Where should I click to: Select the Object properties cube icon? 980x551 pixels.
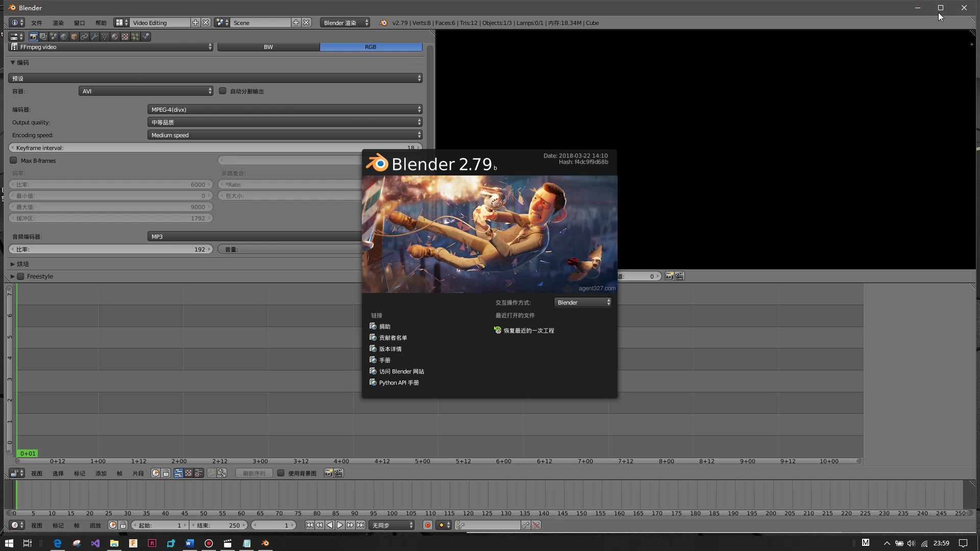[x=73, y=37]
